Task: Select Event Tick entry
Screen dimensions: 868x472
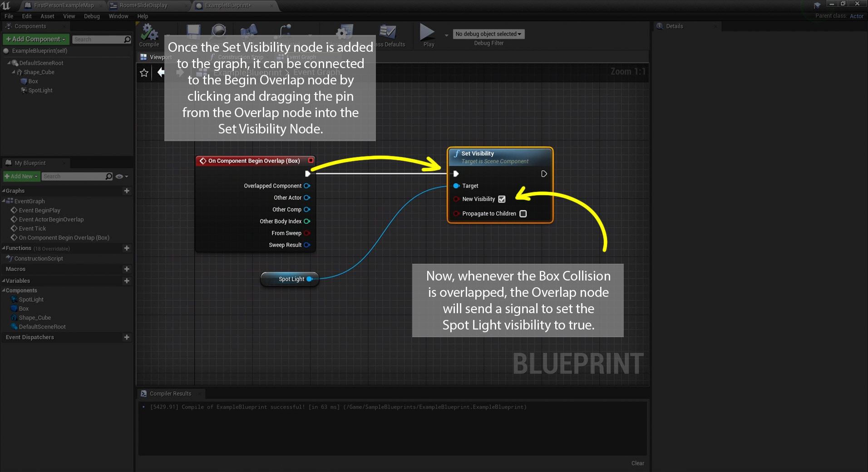Action: tap(32, 228)
